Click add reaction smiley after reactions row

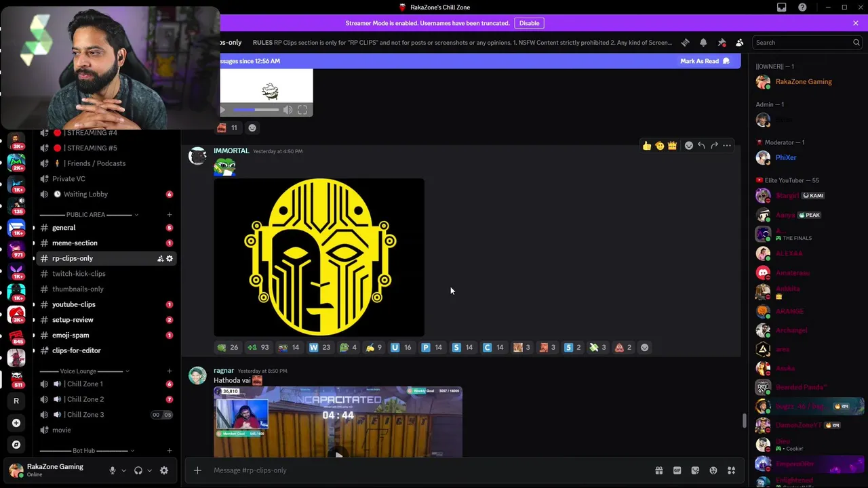tap(645, 348)
